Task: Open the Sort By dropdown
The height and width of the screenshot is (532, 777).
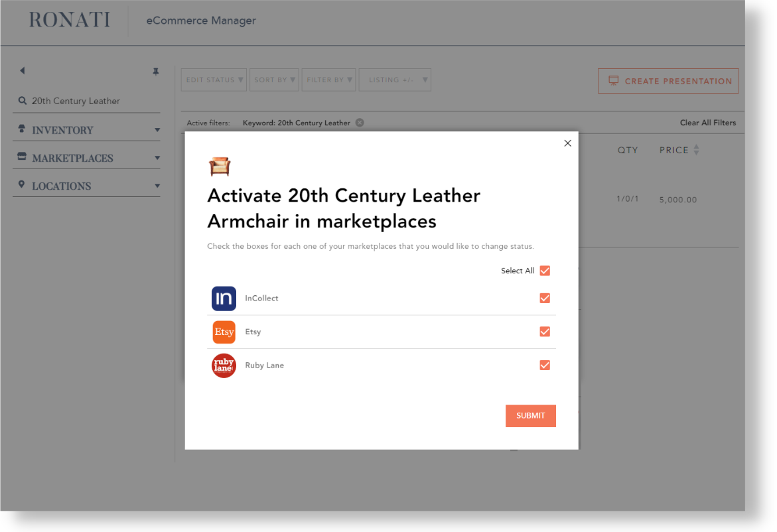Action: pos(274,80)
